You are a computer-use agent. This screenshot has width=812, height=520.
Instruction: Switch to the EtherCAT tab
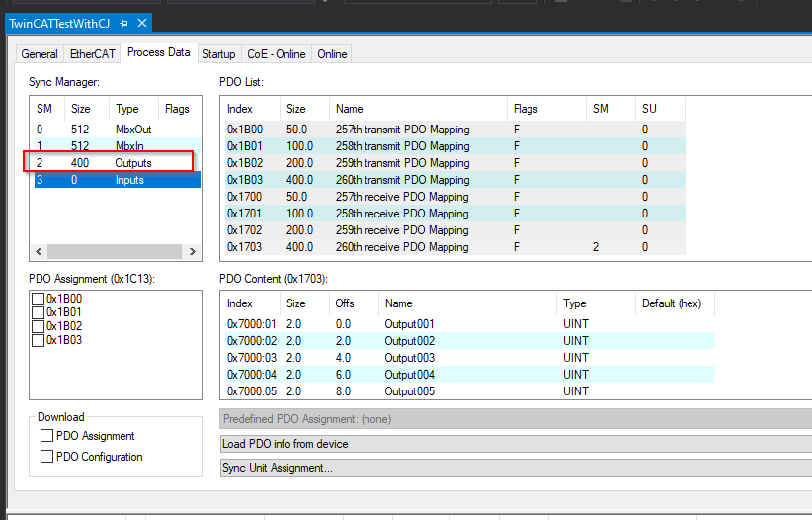pos(92,54)
